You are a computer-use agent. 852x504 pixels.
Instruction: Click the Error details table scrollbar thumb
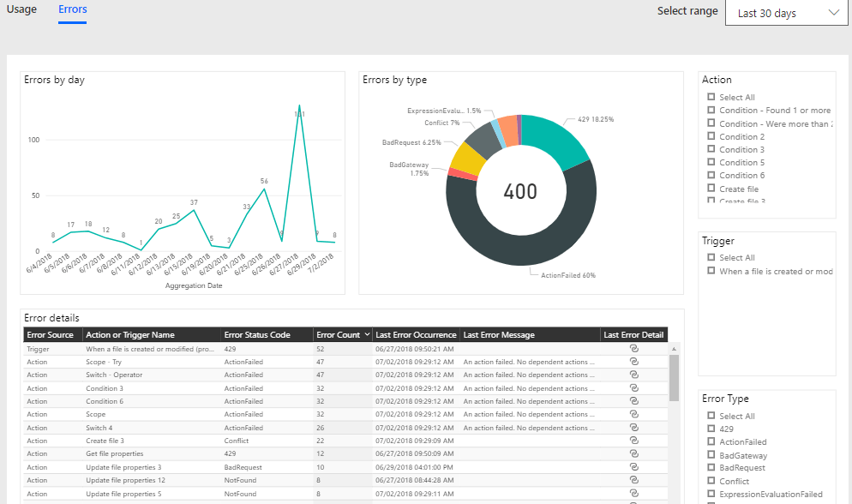tap(674, 378)
